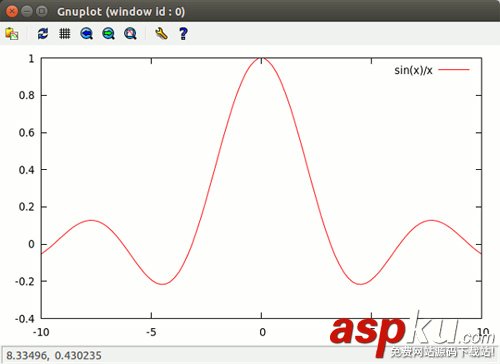Click the red legend line sample
Image resolution: width=500 pixels, height=364 pixels.
click(454, 70)
